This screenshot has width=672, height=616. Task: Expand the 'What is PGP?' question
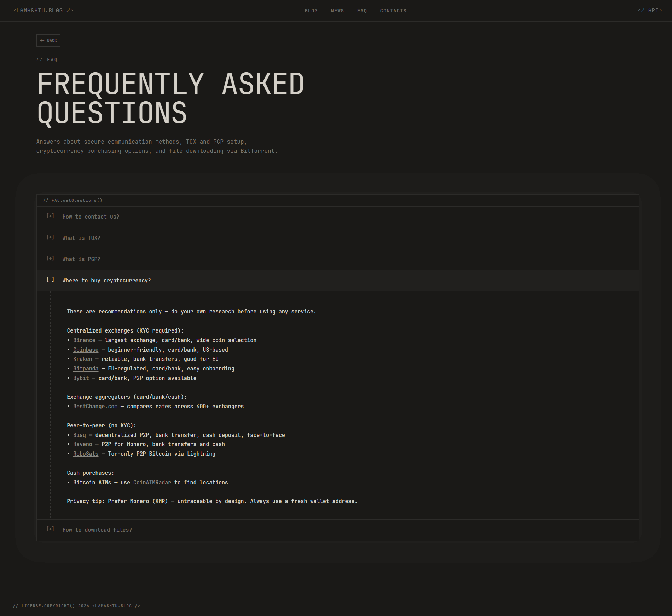click(81, 259)
